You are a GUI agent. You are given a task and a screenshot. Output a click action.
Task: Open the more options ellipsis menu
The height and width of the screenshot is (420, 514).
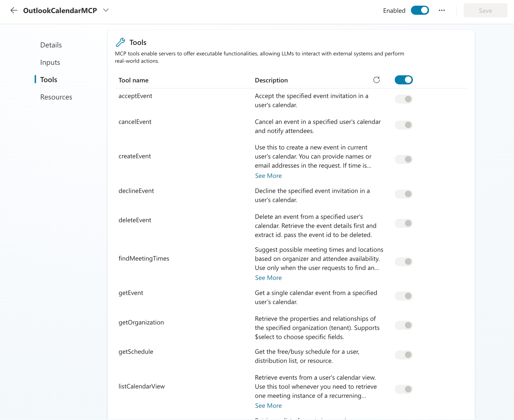[x=442, y=10]
